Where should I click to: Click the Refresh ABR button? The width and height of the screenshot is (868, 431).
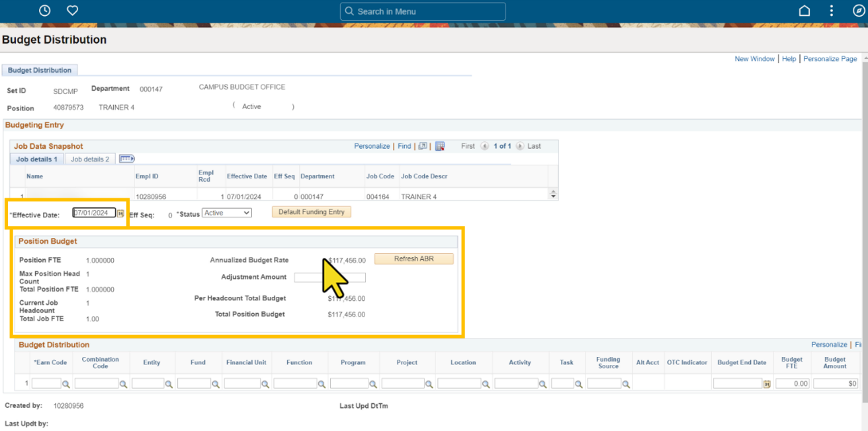[414, 259]
